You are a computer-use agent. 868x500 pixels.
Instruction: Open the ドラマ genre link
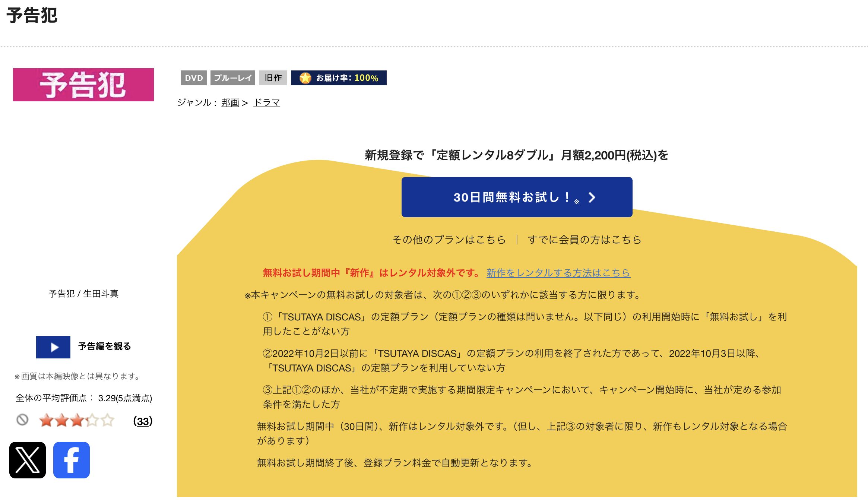click(267, 102)
